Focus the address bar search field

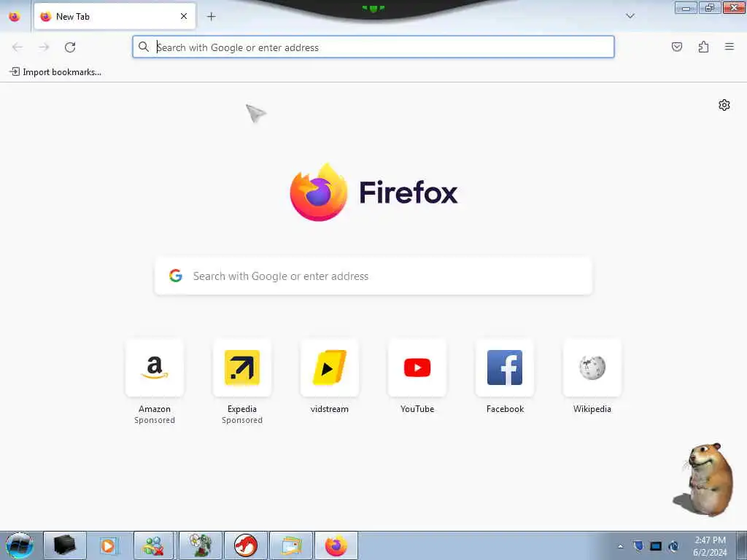click(x=373, y=47)
